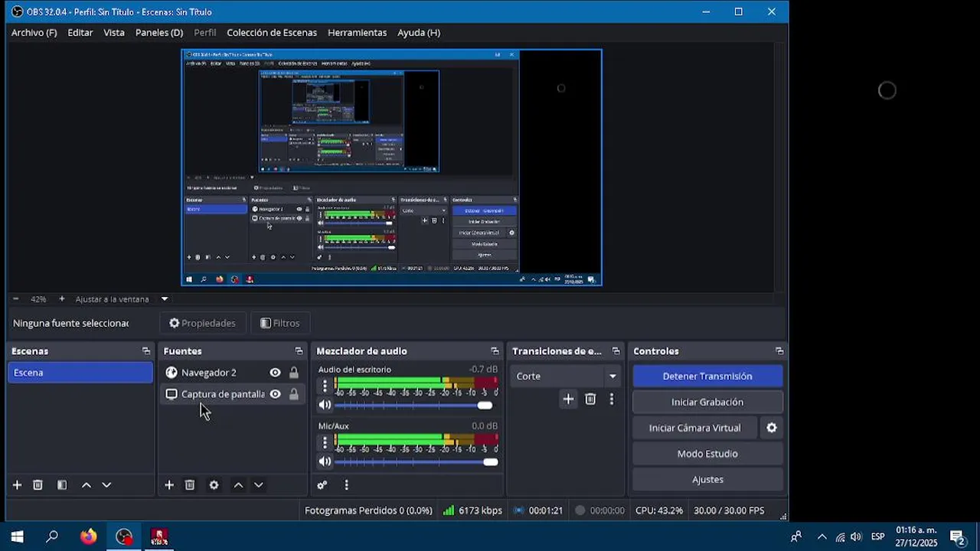Add a new source in Fuentes panel

click(169, 485)
